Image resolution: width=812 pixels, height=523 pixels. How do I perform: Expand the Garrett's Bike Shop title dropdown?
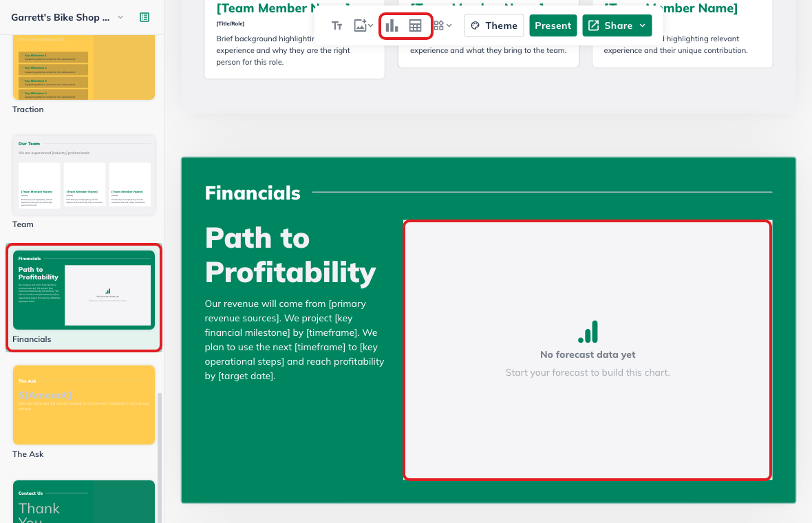(x=120, y=17)
